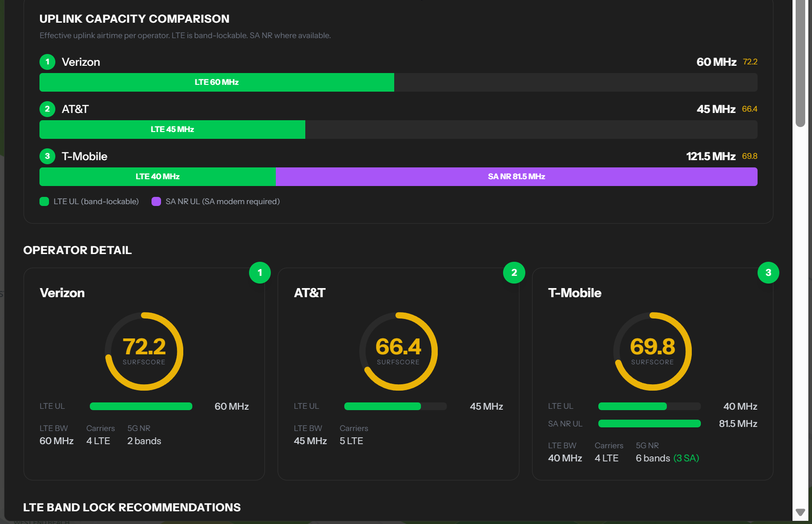Click the 60 MHz total for Verizon row
The width and height of the screenshot is (812, 524).
click(716, 62)
